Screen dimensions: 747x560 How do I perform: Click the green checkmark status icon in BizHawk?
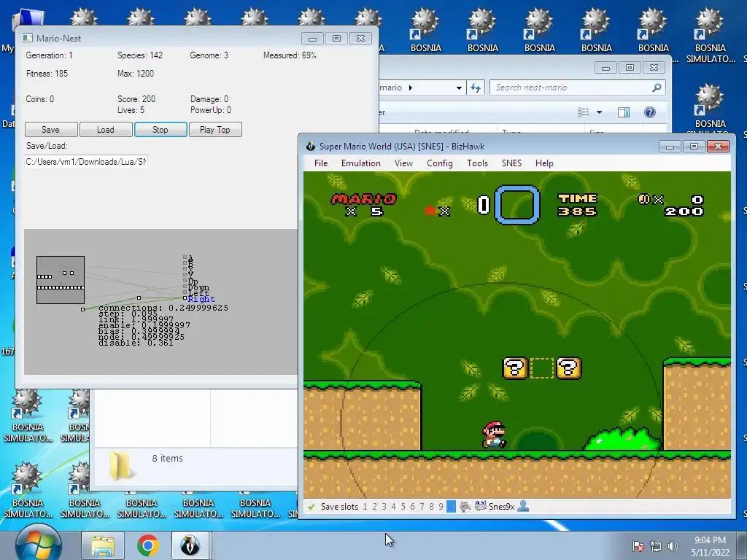[x=311, y=507]
